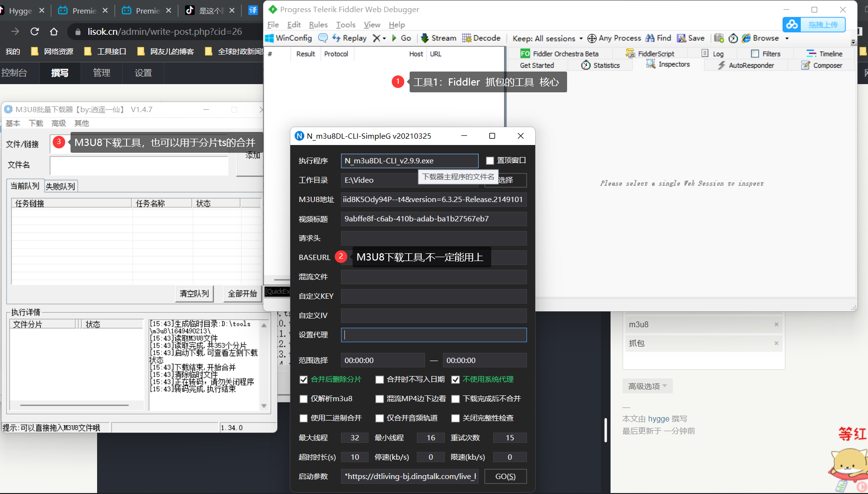Click the Replay icon in Fiddler toolbar
Image resolution: width=868 pixels, height=494 pixels.
point(336,38)
